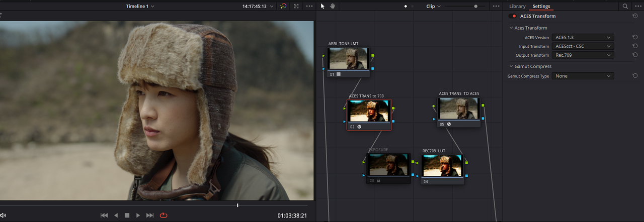Click the FX badge icon on node 05
Viewport: 644px width, 222px height.
pos(449,124)
